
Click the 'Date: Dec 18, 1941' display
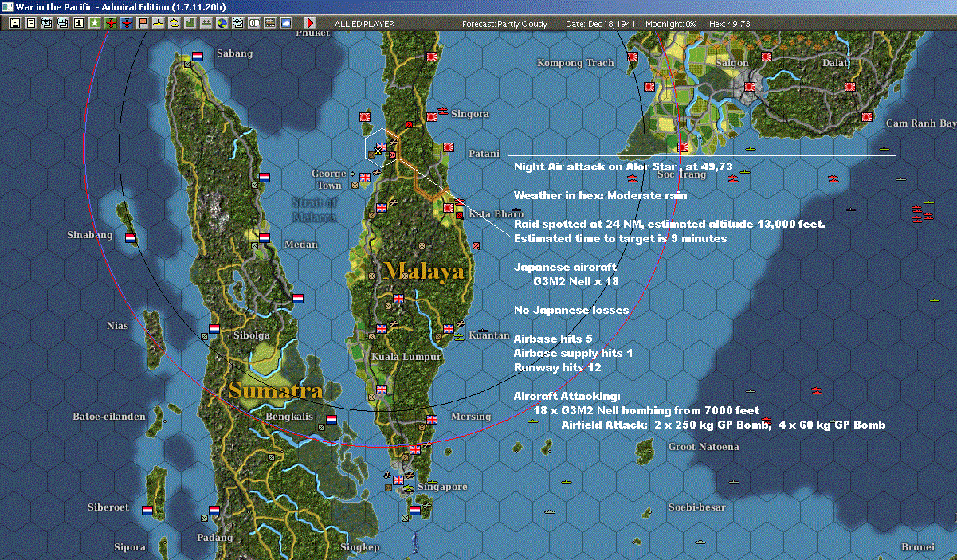[x=600, y=24]
